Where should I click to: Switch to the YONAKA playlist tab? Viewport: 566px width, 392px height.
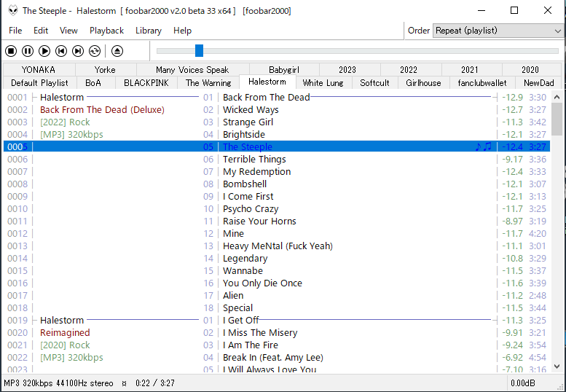(x=39, y=70)
